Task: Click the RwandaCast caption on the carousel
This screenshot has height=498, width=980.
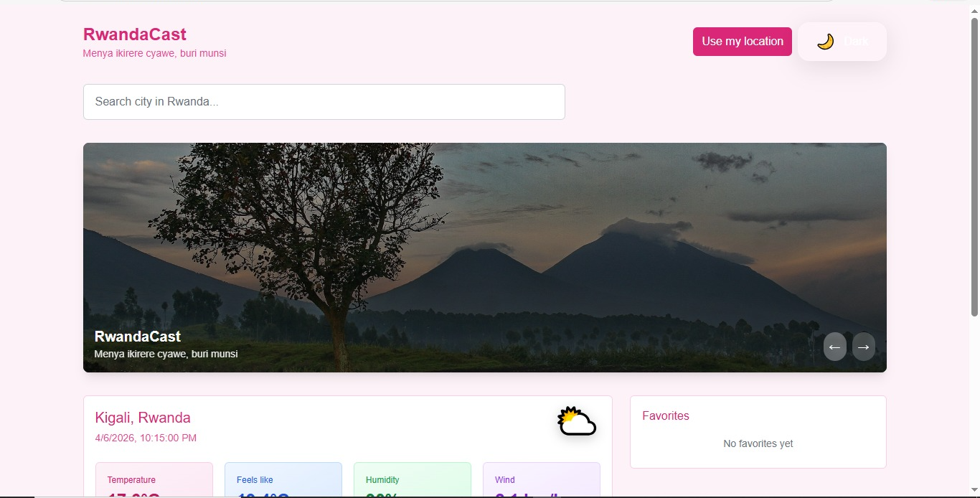Action: point(138,337)
